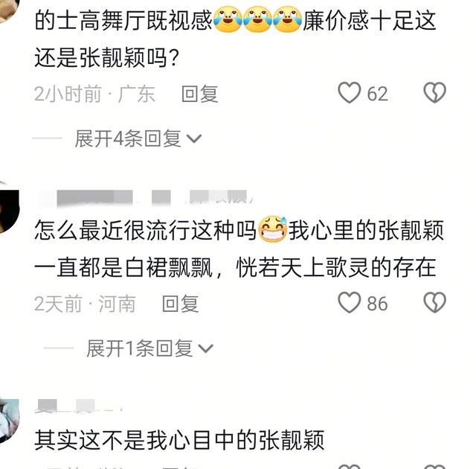The width and height of the screenshot is (476, 469).
Task: Expand 展开4条回复
Action: [x=138, y=138]
